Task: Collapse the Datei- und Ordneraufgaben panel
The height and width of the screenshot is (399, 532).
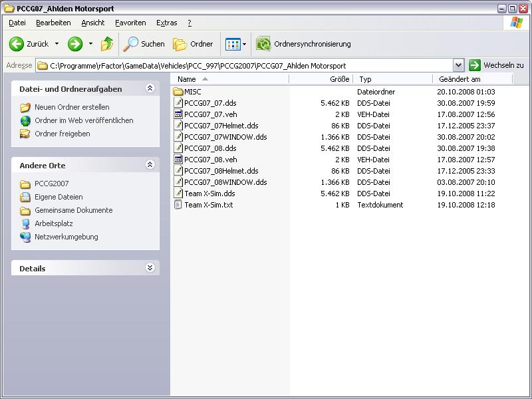Action: pos(150,88)
